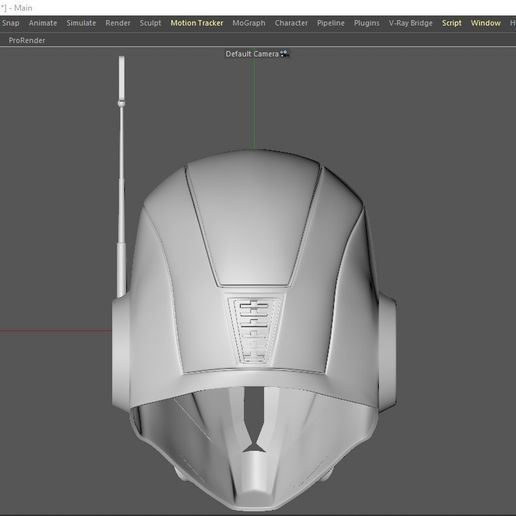Select the helmet model in viewport
The width and height of the screenshot is (516, 516).
tap(254, 330)
